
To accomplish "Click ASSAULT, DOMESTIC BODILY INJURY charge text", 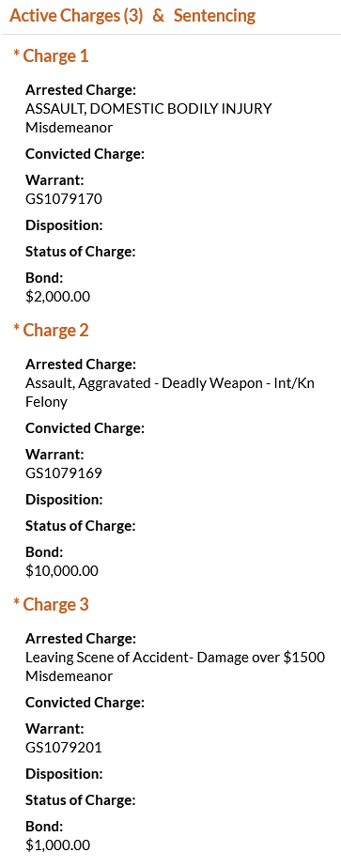I will tap(149, 109).
